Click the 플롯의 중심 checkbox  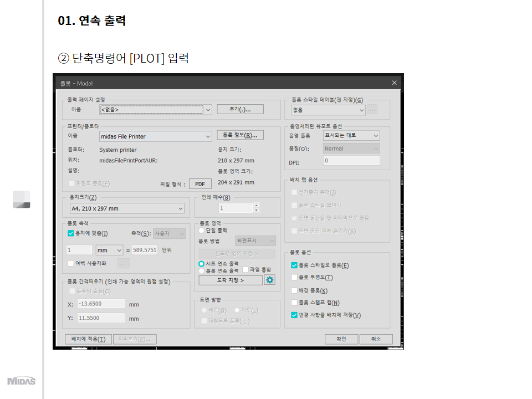[x=72, y=291]
